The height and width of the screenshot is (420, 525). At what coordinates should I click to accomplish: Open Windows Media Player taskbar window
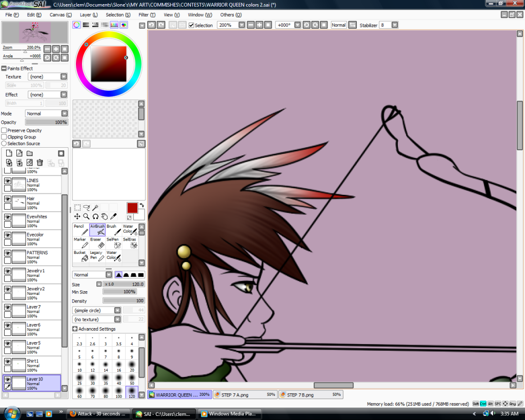point(229,414)
